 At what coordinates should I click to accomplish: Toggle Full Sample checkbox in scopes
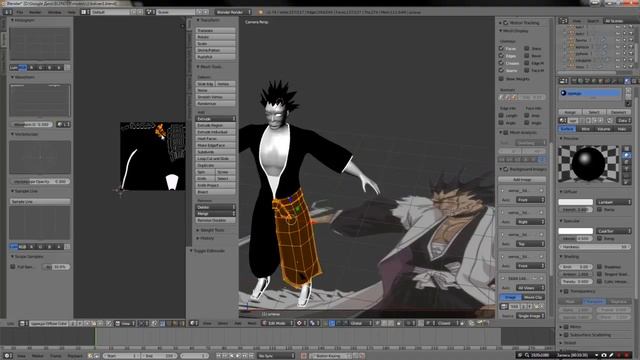coord(13,267)
